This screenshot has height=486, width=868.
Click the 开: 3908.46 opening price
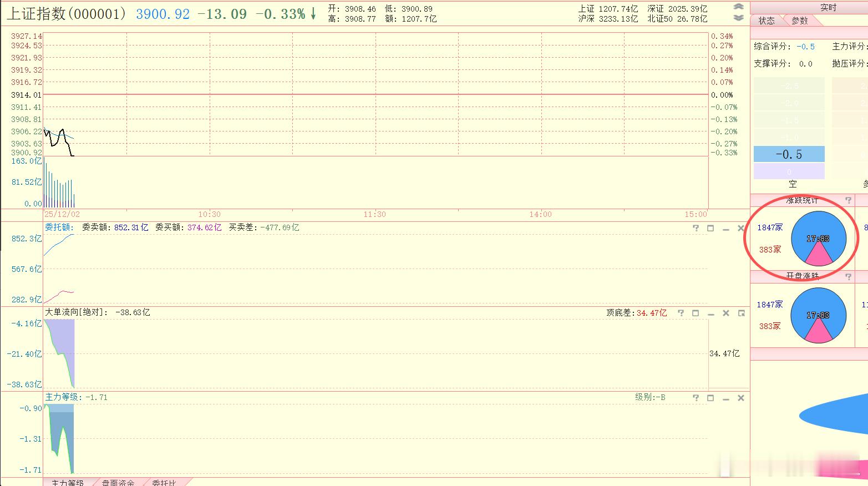click(x=352, y=9)
